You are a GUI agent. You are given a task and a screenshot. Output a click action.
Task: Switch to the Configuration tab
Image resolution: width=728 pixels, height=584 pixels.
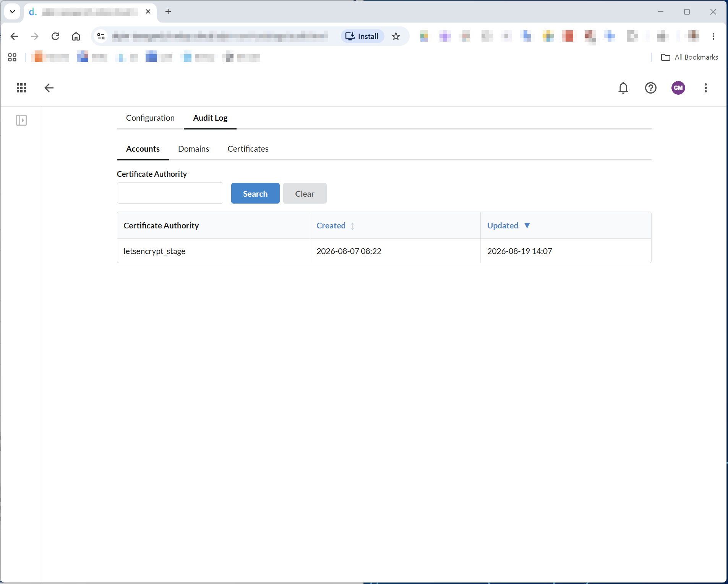150,118
